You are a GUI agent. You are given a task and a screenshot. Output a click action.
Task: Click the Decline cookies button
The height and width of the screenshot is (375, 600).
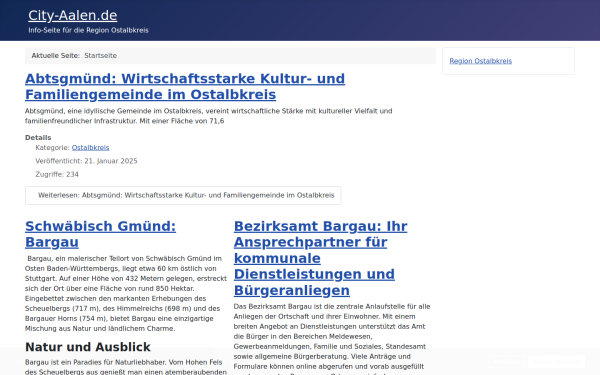[x=507, y=362]
